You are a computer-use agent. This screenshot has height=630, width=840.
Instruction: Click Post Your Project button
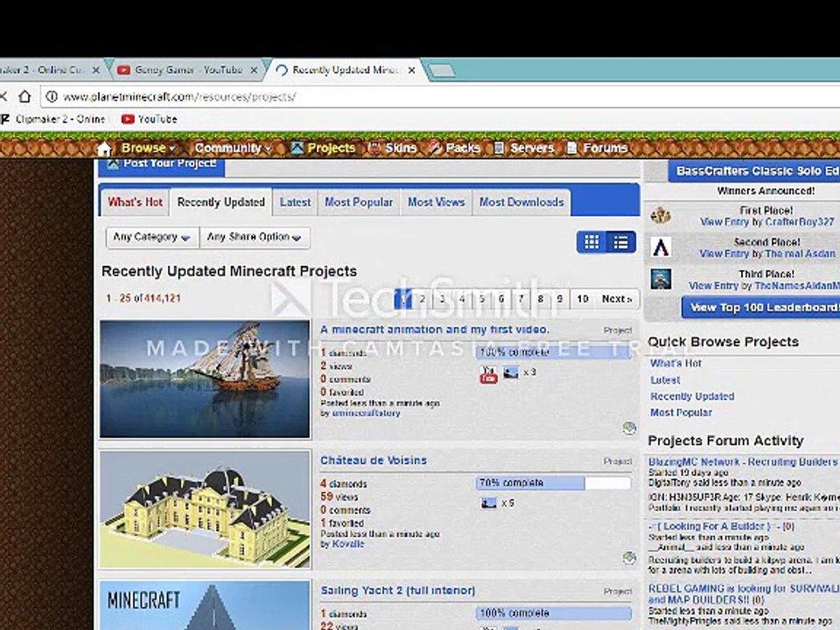pos(161,166)
